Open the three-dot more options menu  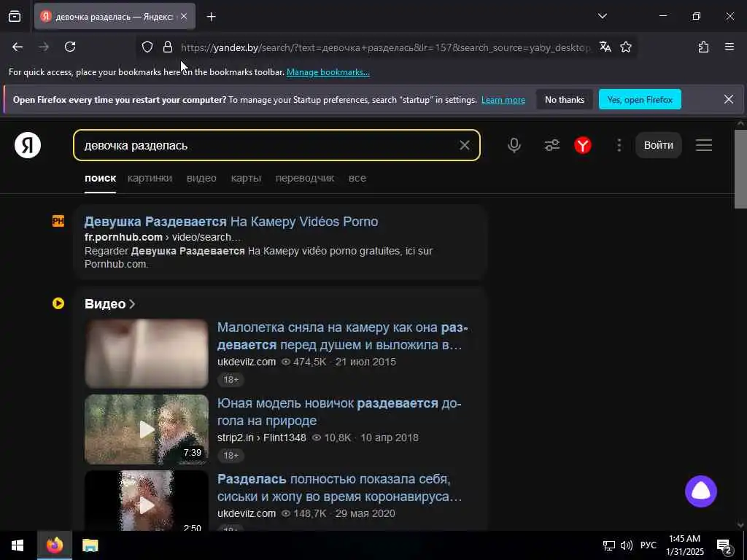(x=619, y=145)
